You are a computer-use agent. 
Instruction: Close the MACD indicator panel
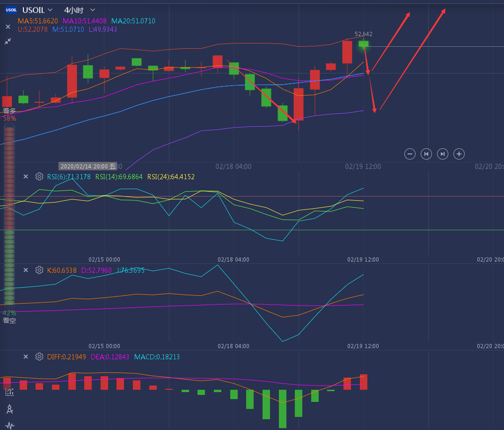click(26, 357)
